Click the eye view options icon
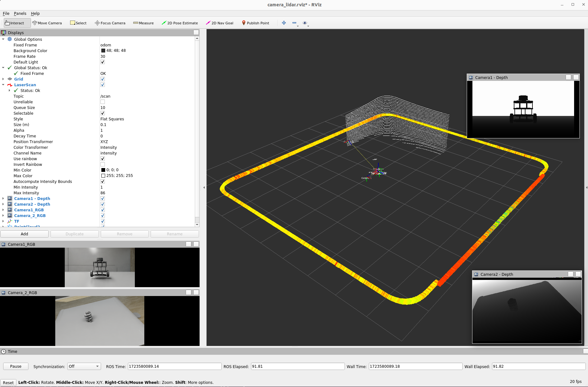The width and height of the screenshot is (588, 387). (305, 23)
